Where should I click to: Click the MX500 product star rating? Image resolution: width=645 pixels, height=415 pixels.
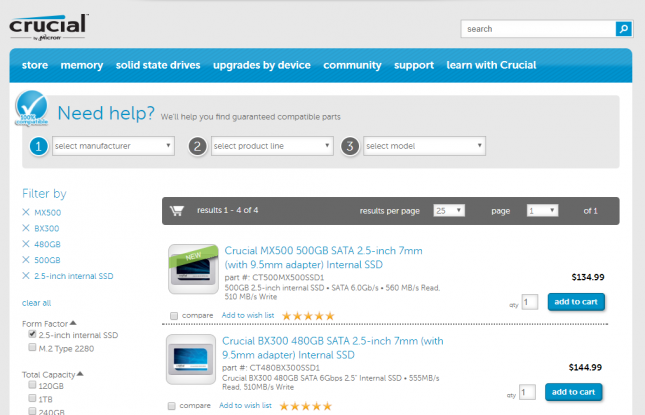tap(308, 316)
